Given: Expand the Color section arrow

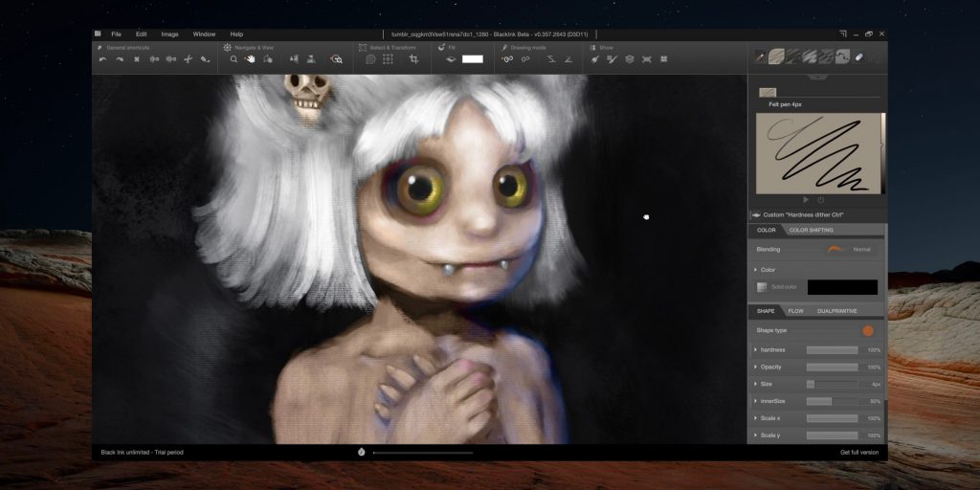Looking at the screenshot, I should pyautogui.click(x=755, y=270).
